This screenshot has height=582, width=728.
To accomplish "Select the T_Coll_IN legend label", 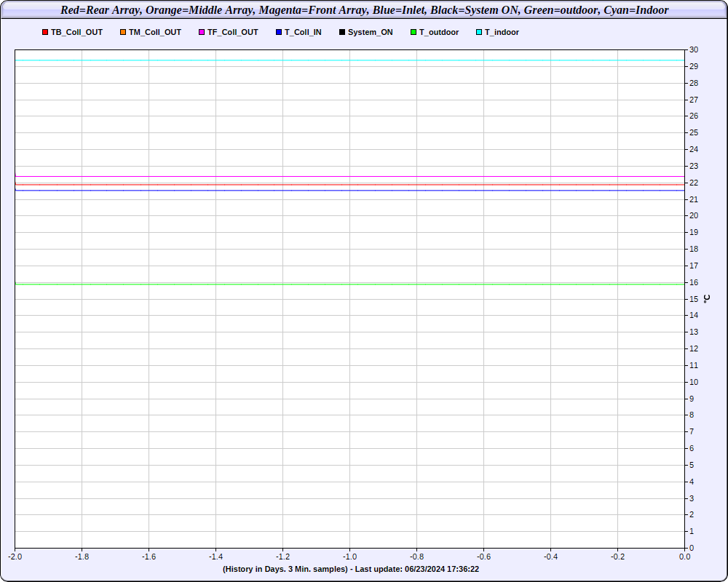I will pos(303,33).
